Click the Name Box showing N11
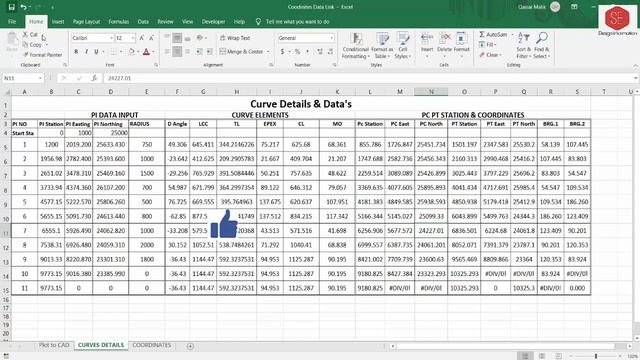This screenshot has width=640, height=360. (20, 78)
